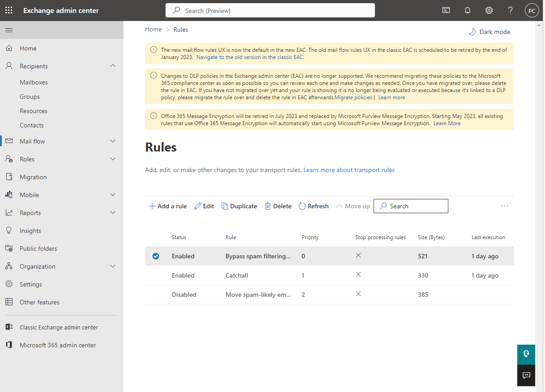Open the feedback chat floating button
545x392 pixels.
point(526,375)
